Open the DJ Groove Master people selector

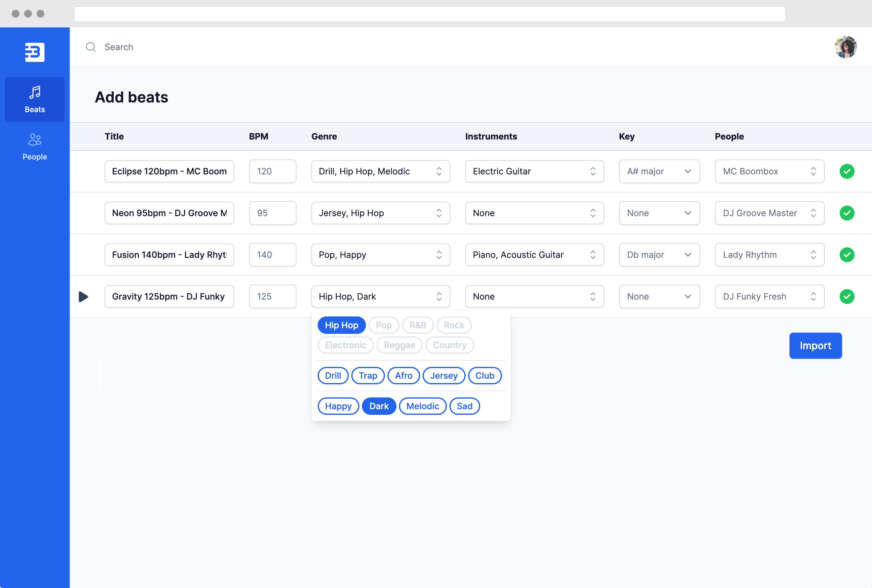click(769, 213)
